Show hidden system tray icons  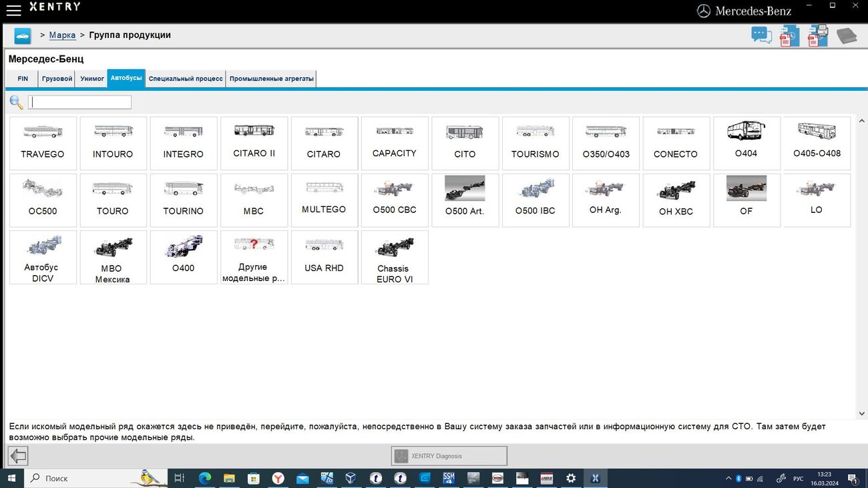728,479
